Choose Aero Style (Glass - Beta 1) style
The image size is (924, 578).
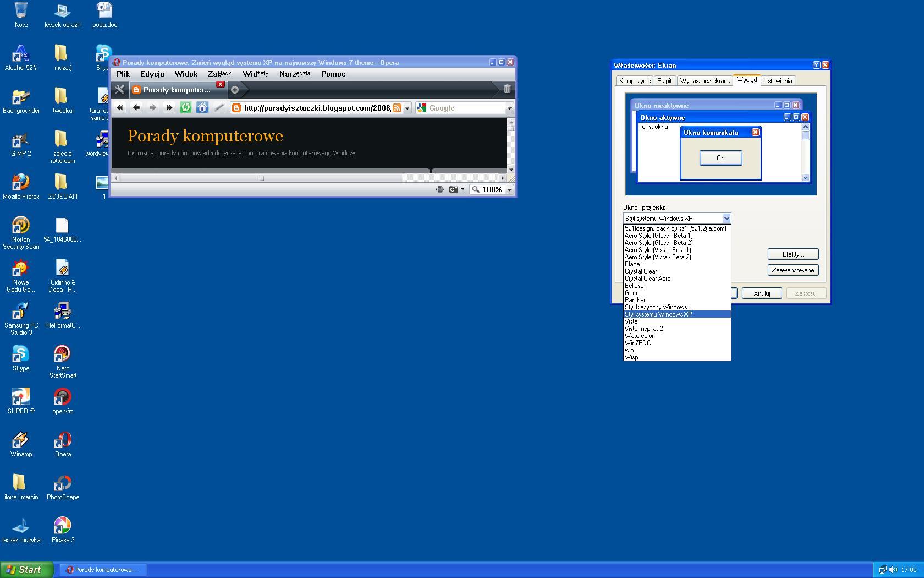tap(677, 236)
